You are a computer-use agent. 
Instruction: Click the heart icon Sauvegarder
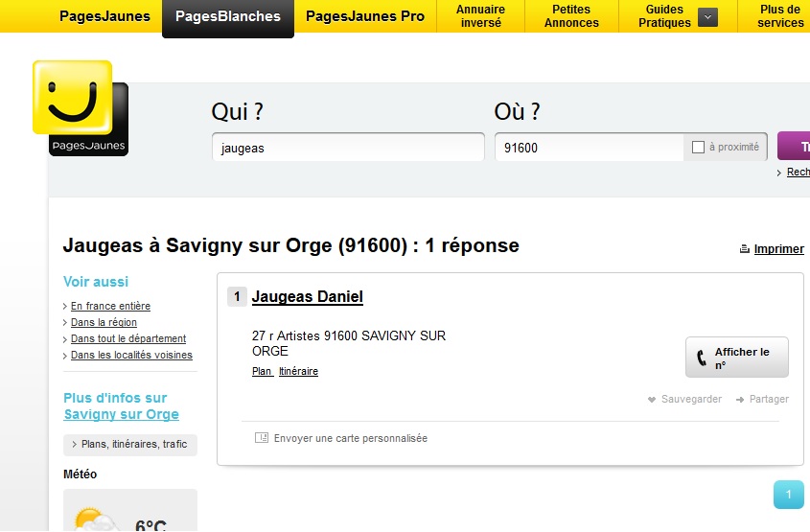click(x=652, y=400)
